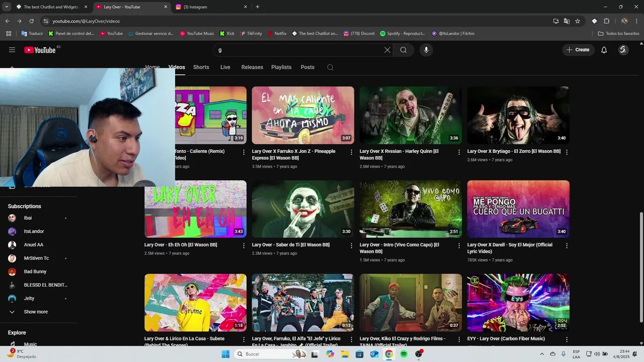Switch to the Shorts channel tab
The image size is (644, 362).
coord(201,67)
